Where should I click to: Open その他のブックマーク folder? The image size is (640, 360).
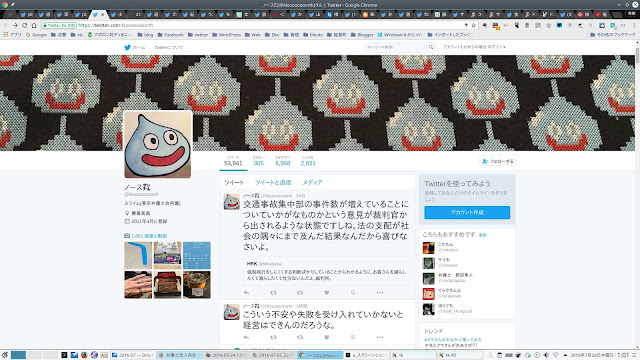(x=613, y=35)
